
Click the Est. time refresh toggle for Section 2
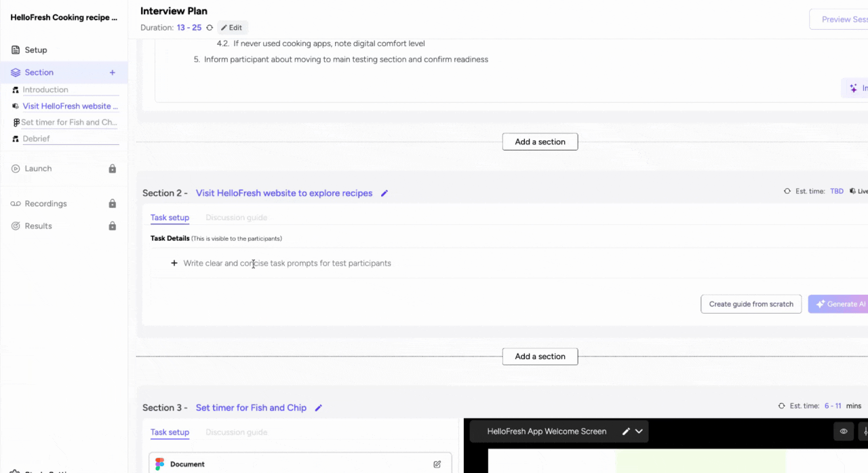click(x=787, y=191)
